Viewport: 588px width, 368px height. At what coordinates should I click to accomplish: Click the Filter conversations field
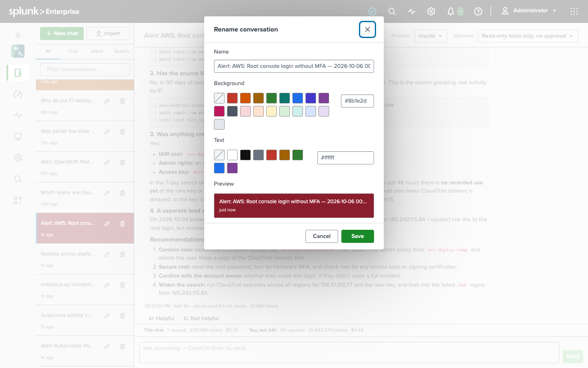(x=85, y=70)
